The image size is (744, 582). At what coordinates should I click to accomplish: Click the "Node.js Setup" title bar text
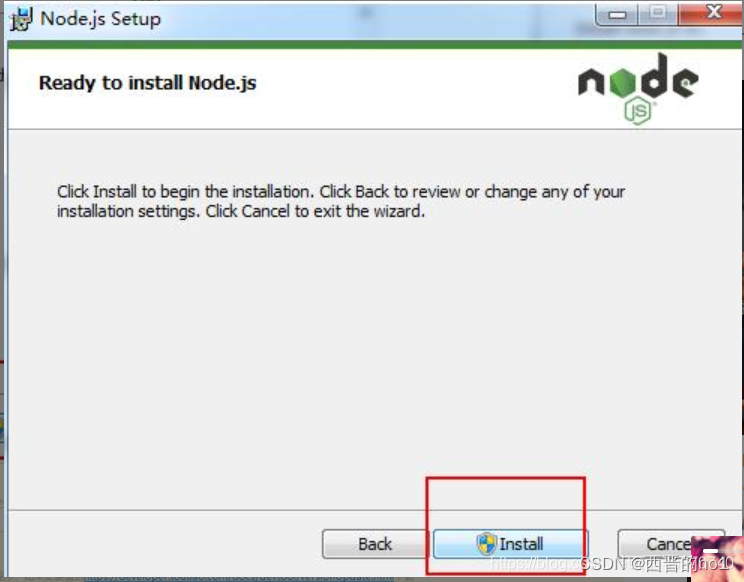101,19
